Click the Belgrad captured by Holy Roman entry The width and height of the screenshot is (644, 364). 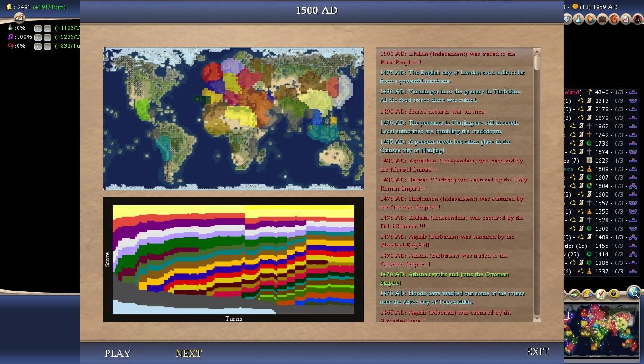tap(453, 184)
